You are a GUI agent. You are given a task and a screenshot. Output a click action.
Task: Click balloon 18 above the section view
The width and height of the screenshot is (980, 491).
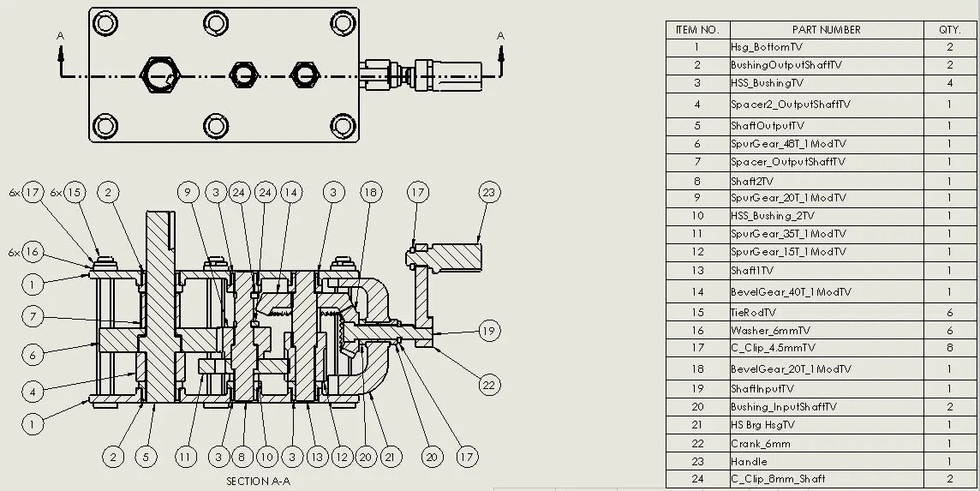[371, 193]
